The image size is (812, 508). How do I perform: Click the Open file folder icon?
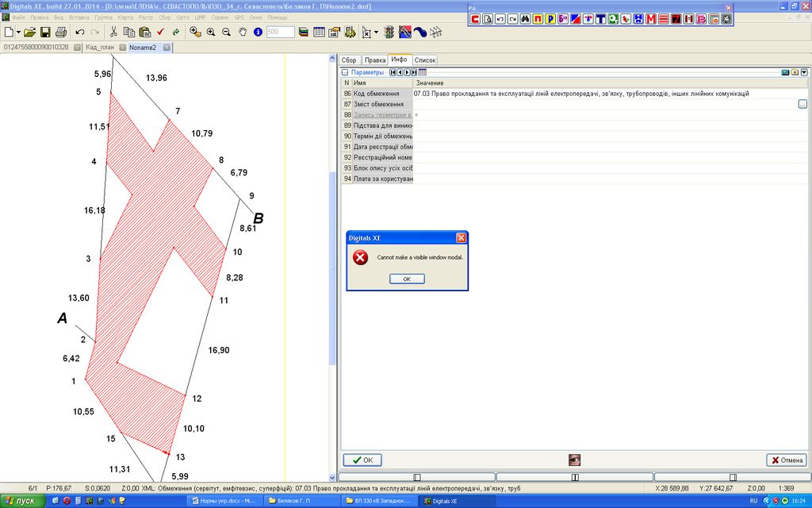[29, 32]
